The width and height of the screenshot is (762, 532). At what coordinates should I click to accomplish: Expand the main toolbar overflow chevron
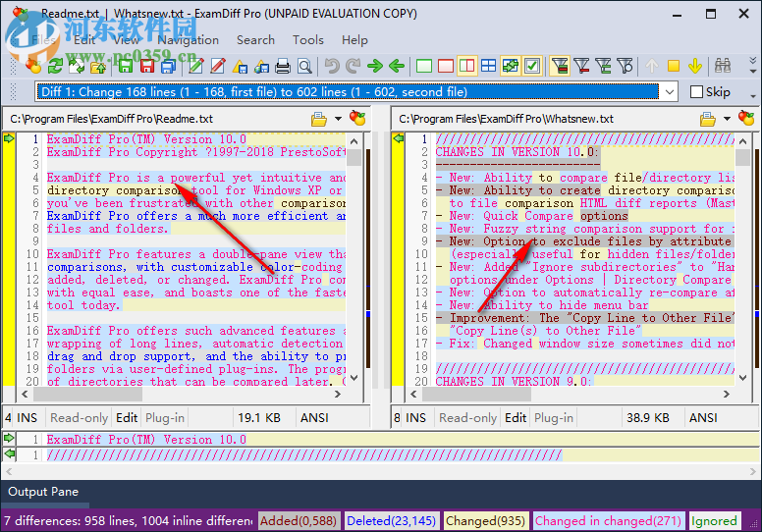pyautogui.click(x=753, y=66)
